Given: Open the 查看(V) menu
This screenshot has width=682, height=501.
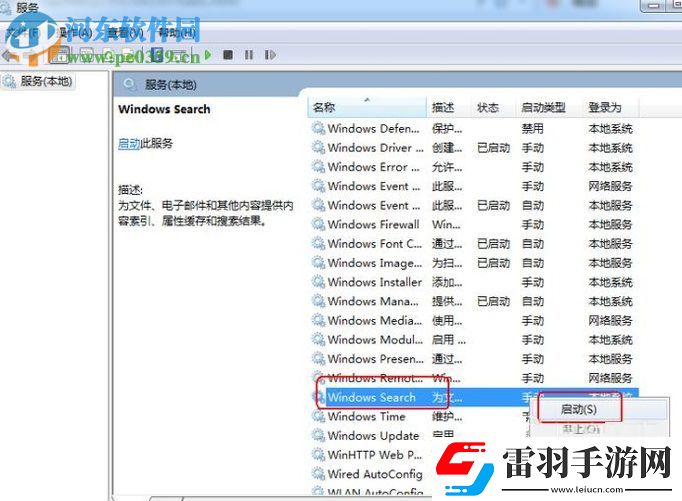Looking at the screenshot, I should pyautogui.click(x=125, y=32).
